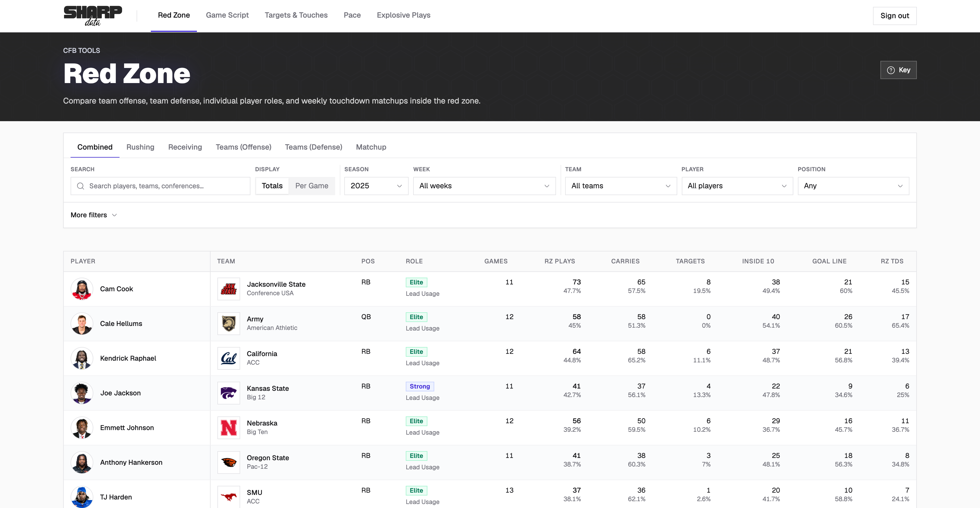Click the California Cal team logo
Image resolution: width=980 pixels, height=508 pixels.
(229, 358)
